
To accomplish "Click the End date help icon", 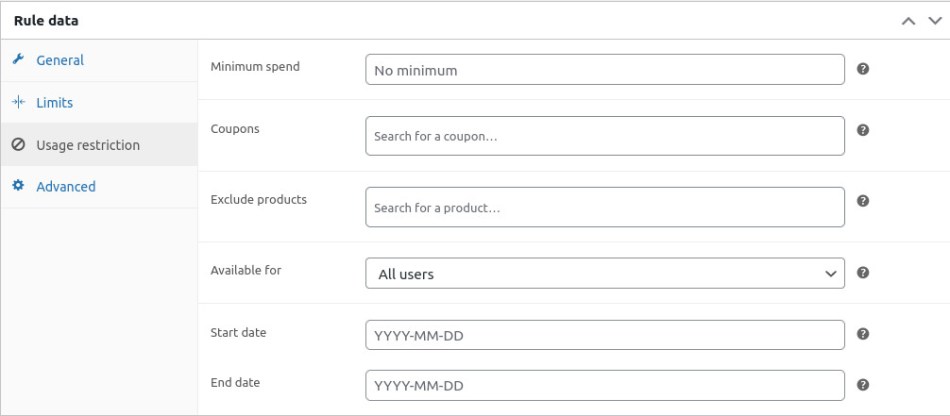I will tap(863, 384).
